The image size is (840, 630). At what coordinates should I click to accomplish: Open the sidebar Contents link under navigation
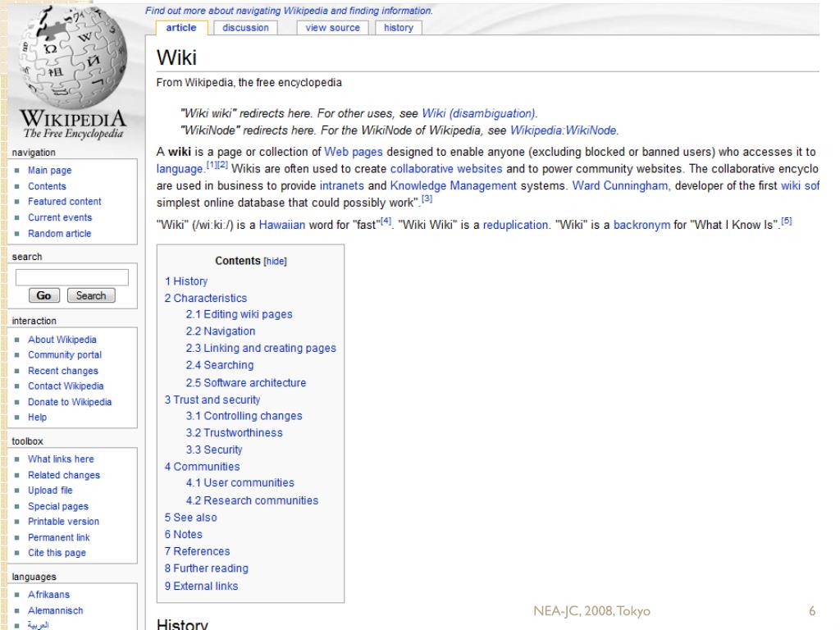47,186
